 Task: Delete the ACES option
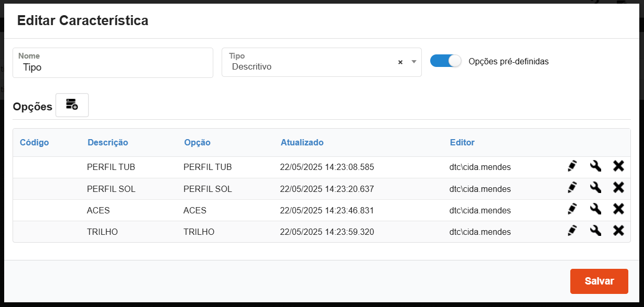pos(618,209)
